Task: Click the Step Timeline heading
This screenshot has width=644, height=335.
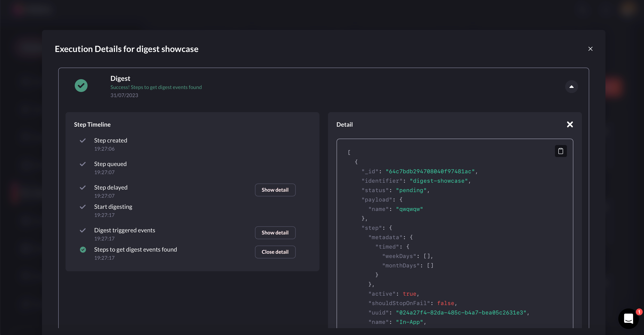Action: point(92,125)
